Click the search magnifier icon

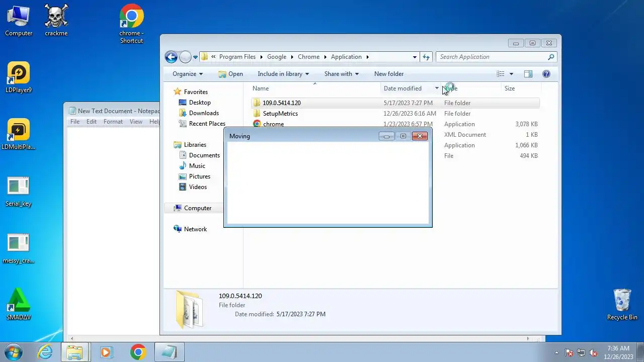tap(551, 57)
